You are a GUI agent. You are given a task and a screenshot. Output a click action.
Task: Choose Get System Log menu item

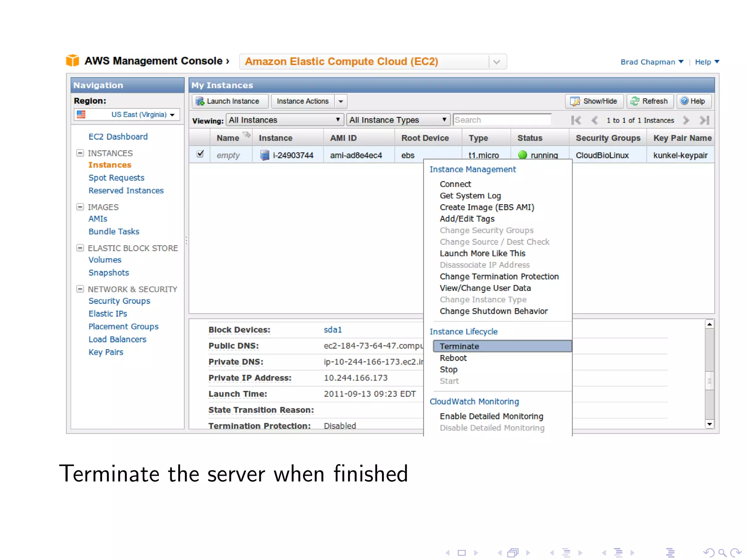point(470,196)
